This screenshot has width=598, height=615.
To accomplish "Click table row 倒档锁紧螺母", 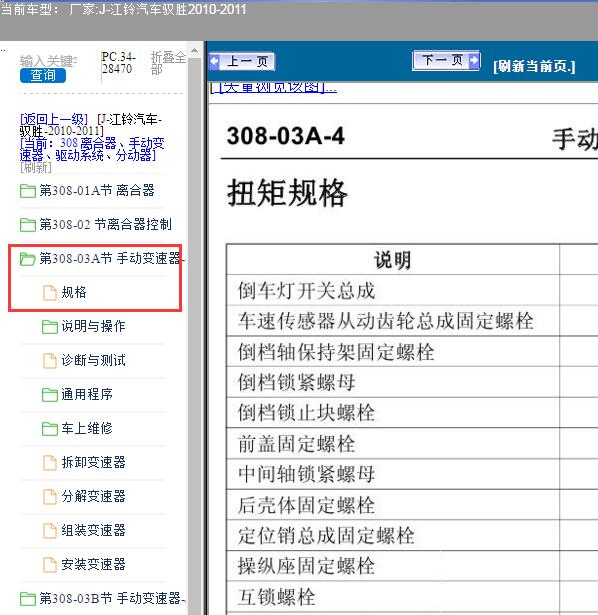I will pyautogui.click(x=393, y=382).
